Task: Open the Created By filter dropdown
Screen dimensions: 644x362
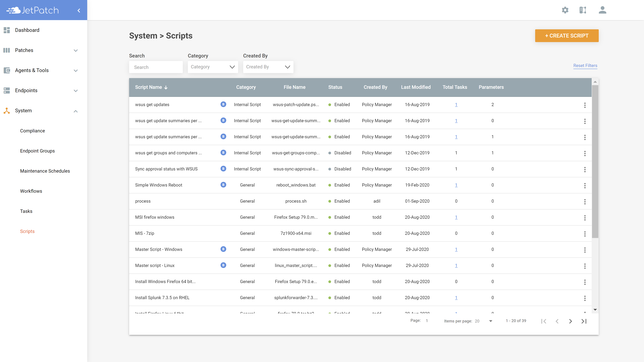Action: pyautogui.click(x=268, y=67)
